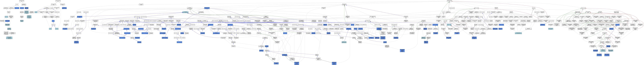The width and height of the screenshot is (644, 65).
Task: Click the 'multicellular organism development' node
Action: click(x=185, y=12)
